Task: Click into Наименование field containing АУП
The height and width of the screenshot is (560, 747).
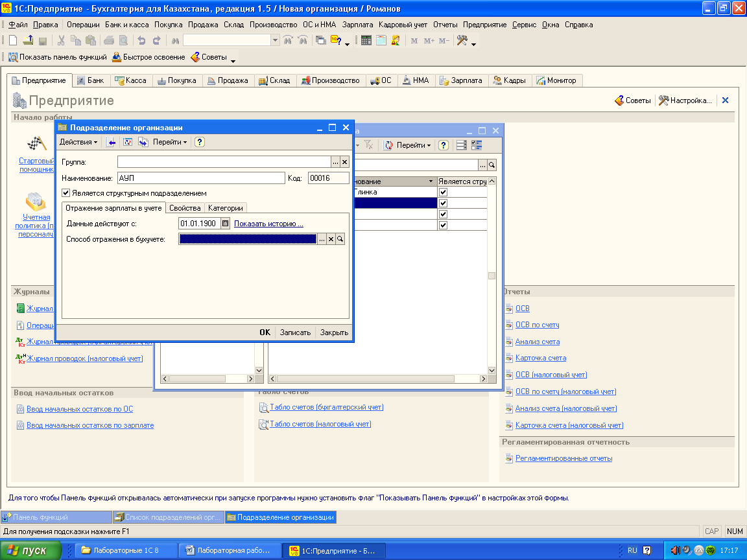Action: 200,178
